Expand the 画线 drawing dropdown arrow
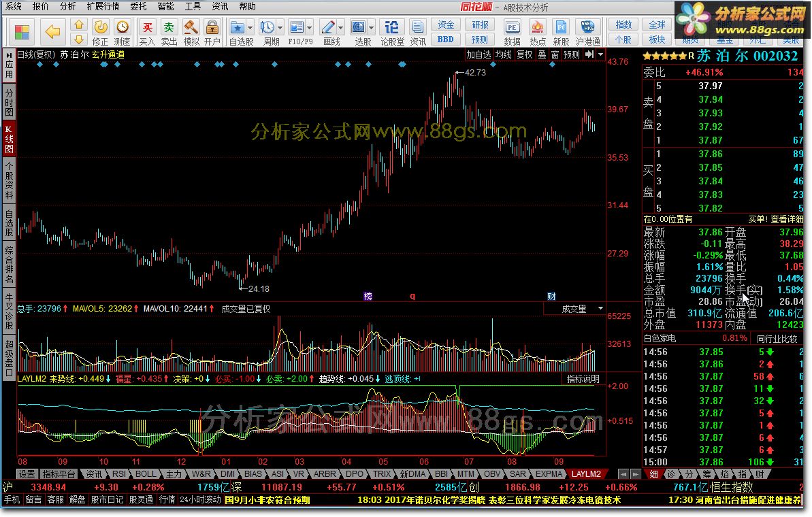 [x=341, y=27]
